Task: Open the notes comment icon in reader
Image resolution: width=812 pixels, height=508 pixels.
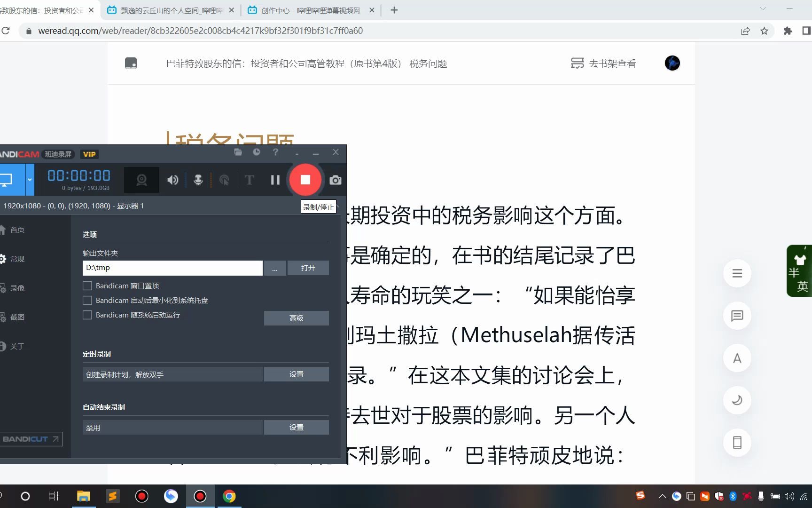Action: click(737, 316)
